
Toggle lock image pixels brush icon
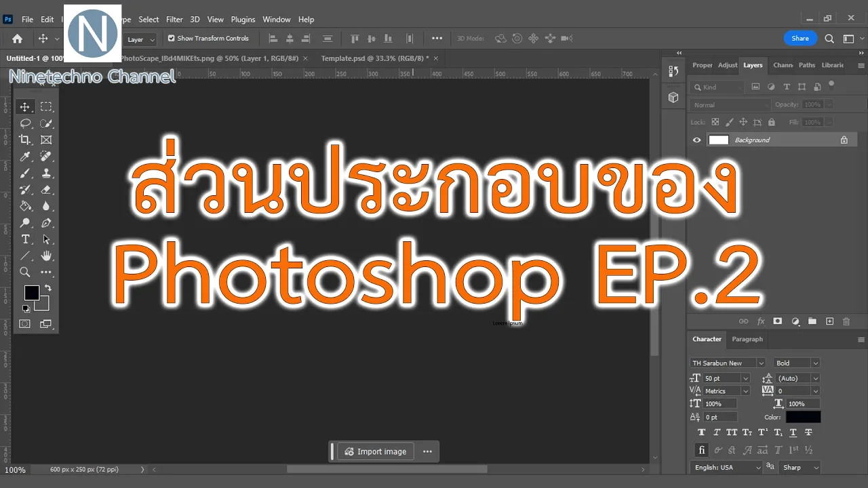pos(729,122)
